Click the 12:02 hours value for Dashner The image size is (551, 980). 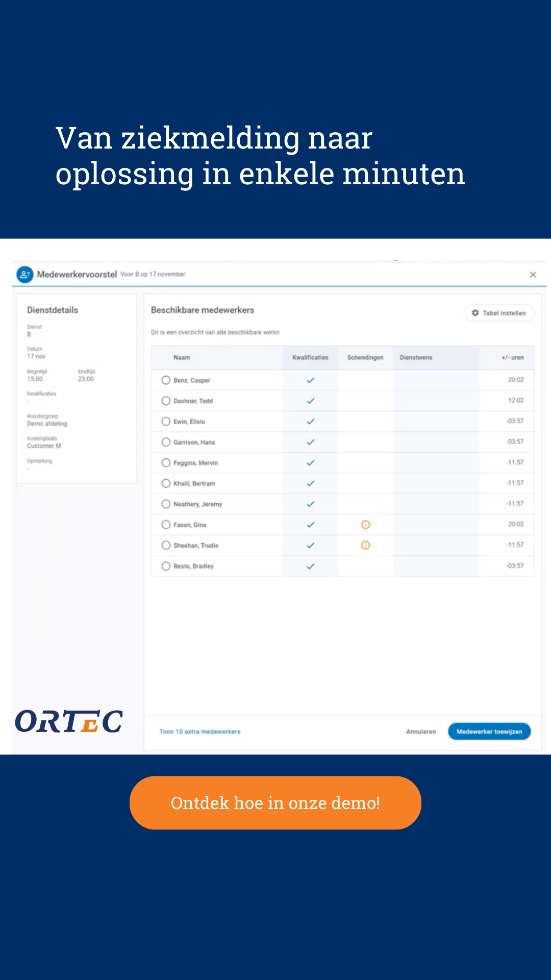[x=516, y=400]
